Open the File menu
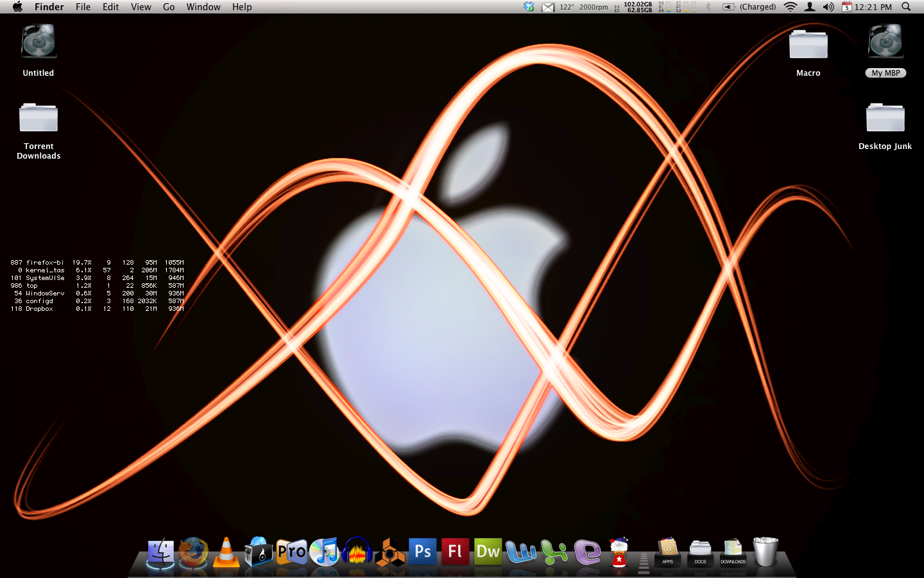The width and height of the screenshot is (924, 578). (x=83, y=7)
